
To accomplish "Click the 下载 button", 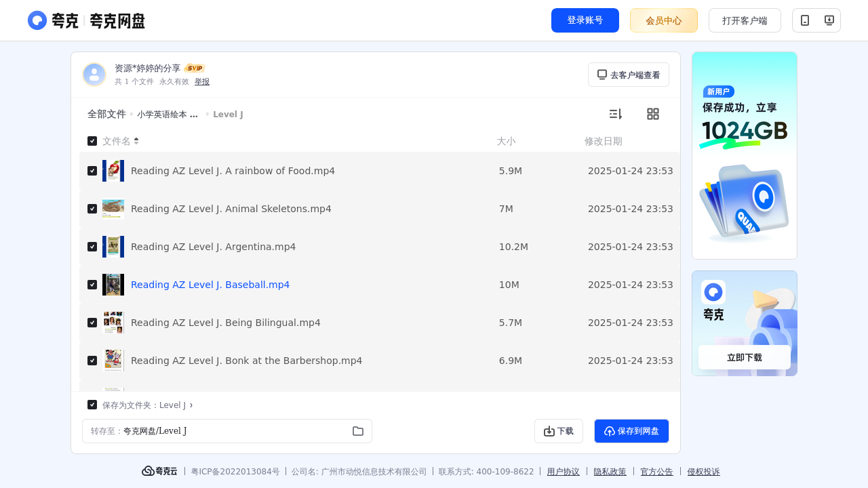I will 559,431.
